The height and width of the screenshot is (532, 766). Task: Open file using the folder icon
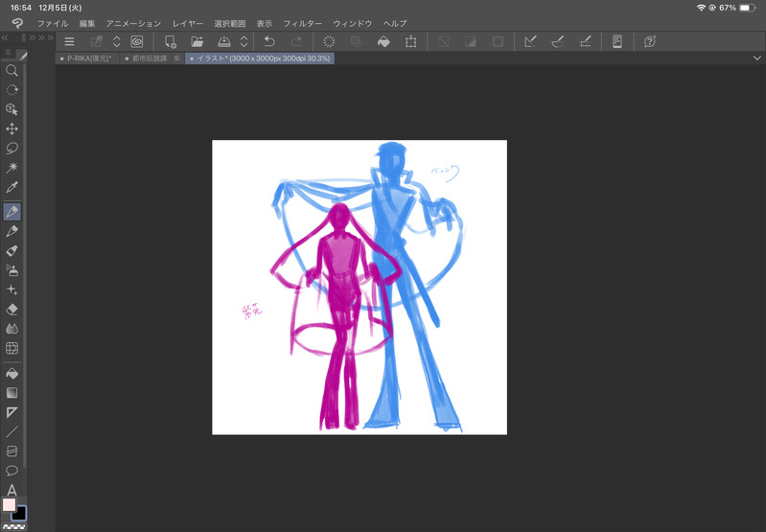pos(197,41)
